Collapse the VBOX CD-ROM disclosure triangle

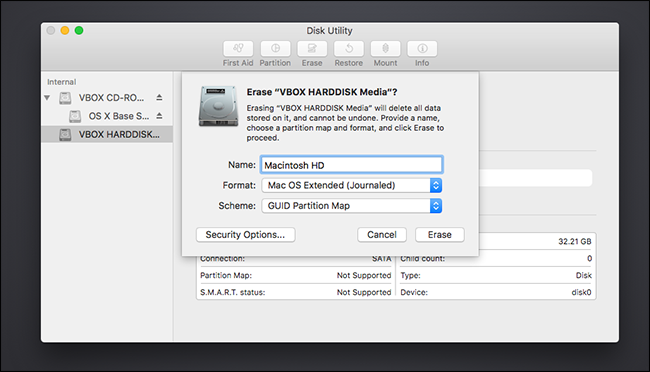tap(47, 98)
